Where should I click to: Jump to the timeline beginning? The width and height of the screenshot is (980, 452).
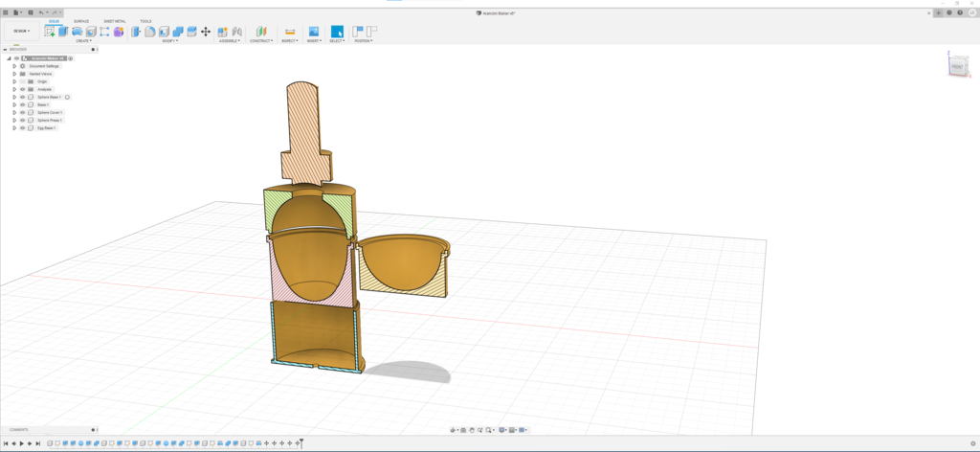coord(6,443)
